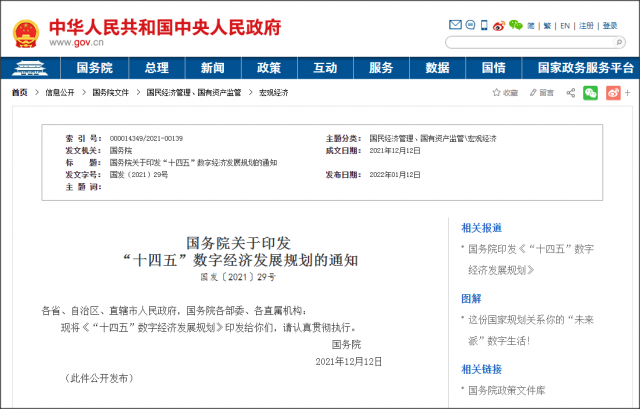Click the 发布日期 value 2022年01月12日
640x409 pixels.
click(395, 175)
